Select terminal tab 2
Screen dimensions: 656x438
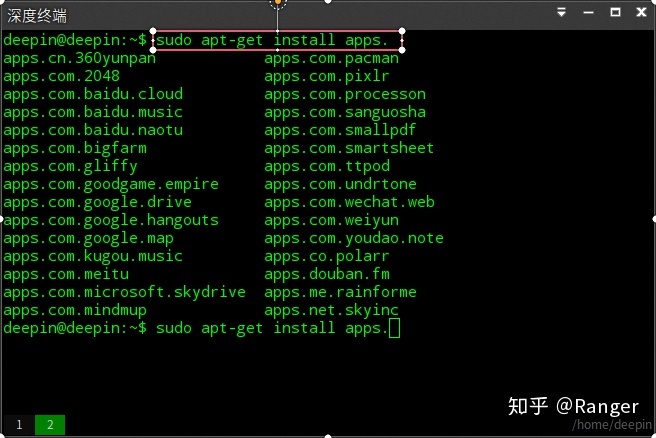tap(50, 425)
